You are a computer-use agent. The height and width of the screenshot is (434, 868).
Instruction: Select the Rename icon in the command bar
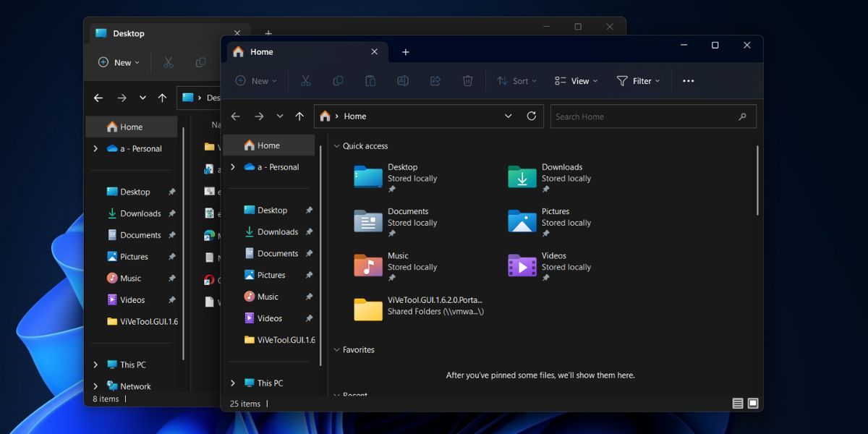pos(403,80)
